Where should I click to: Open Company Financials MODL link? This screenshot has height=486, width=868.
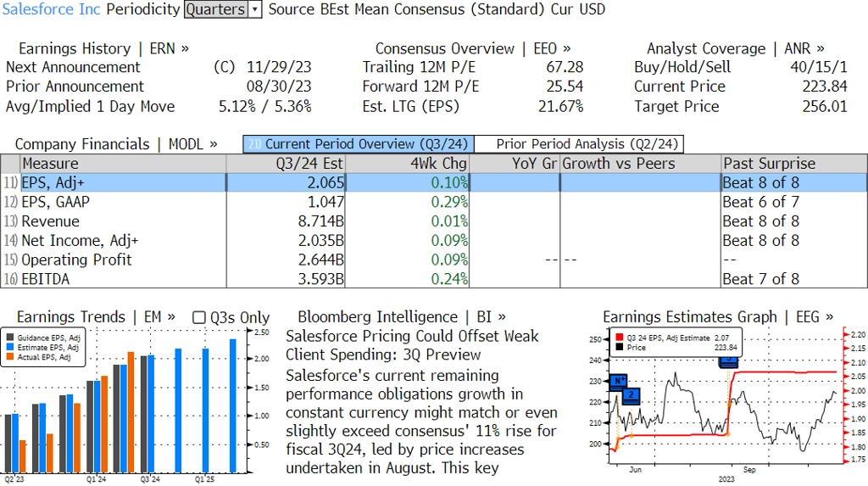(116, 144)
